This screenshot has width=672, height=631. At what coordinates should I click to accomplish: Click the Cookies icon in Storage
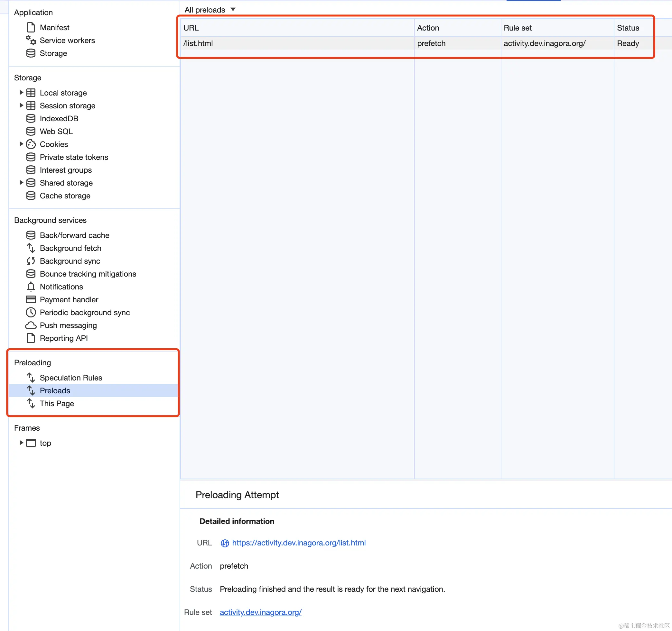click(31, 144)
